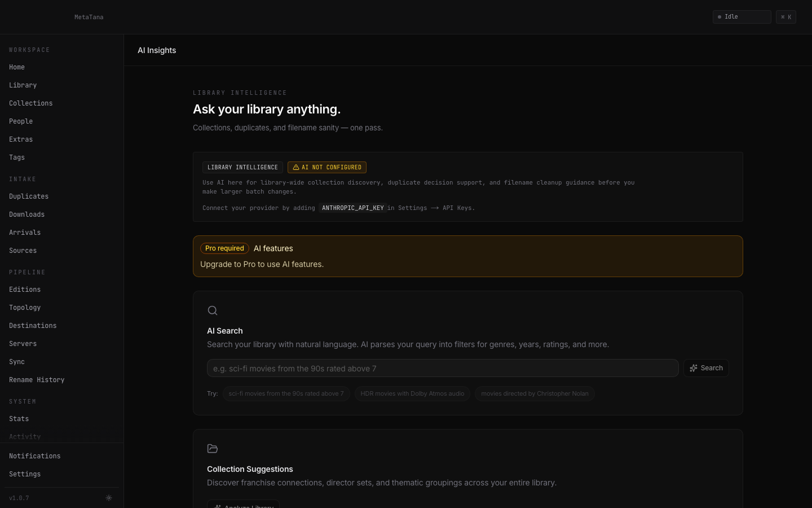
Task: Try 'movies directed by Christopher Nolan' suggestion
Action: coord(535,394)
